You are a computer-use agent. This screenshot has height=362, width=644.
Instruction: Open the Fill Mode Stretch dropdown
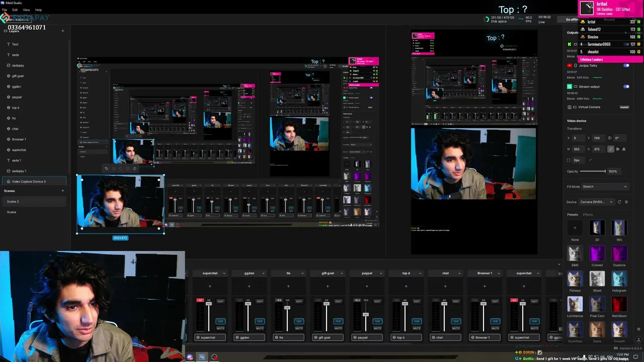(x=605, y=187)
